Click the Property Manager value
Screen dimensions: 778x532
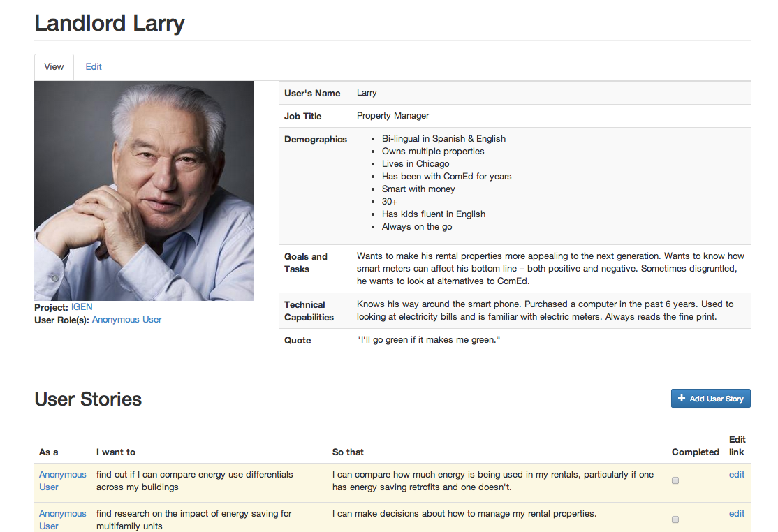393,115
